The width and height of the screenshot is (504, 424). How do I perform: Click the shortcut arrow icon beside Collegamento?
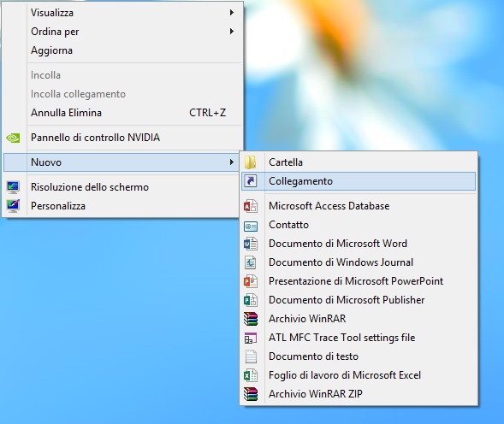tap(251, 181)
